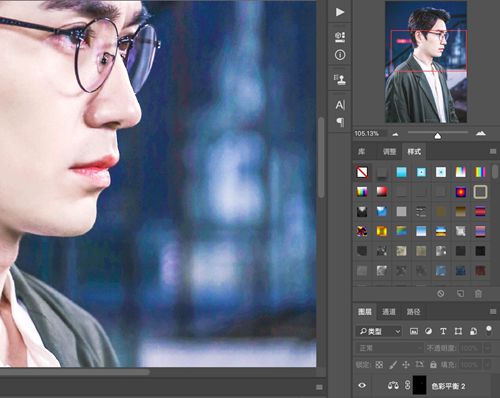Click the clear style icon
Screen dimensions: 500x398
(x=441, y=294)
